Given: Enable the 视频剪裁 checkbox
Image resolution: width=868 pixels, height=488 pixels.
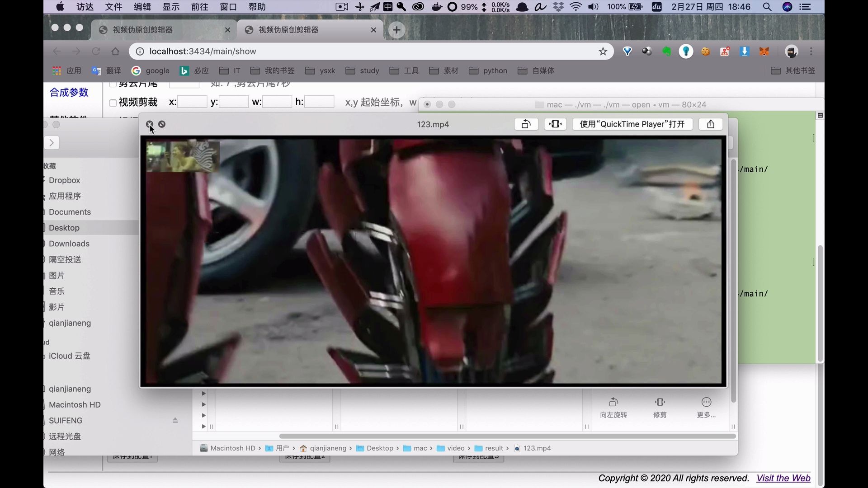Looking at the screenshot, I should [x=113, y=103].
